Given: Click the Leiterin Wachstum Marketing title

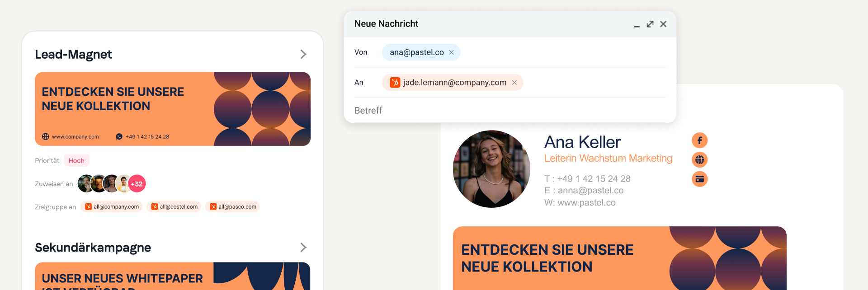Looking at the screenshot, I should (608, 158).
